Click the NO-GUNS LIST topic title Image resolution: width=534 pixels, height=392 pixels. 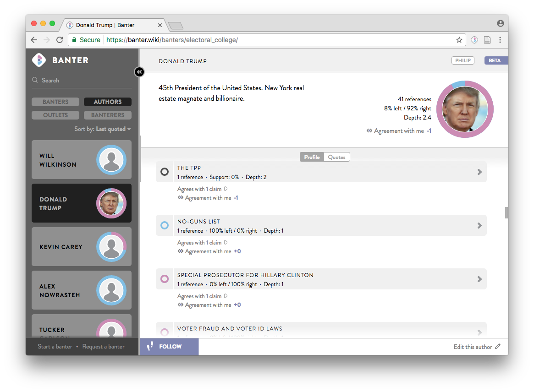click(x=198, y=222)
